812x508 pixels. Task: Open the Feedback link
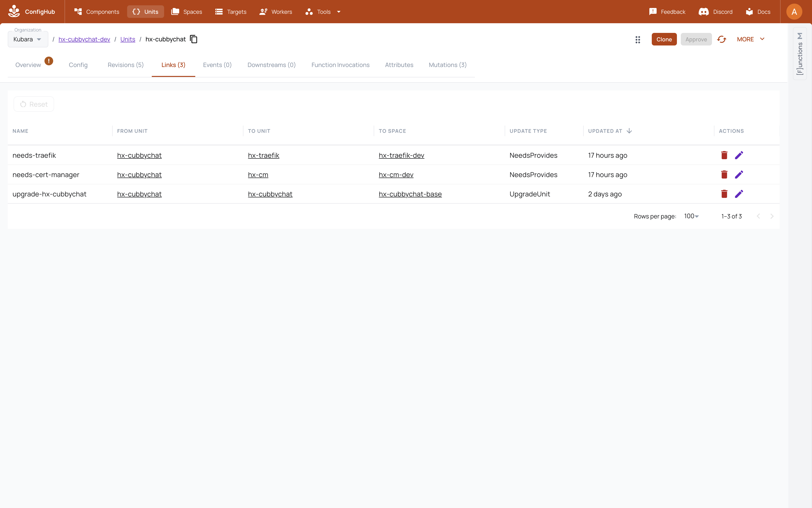[x=667, y=12]
